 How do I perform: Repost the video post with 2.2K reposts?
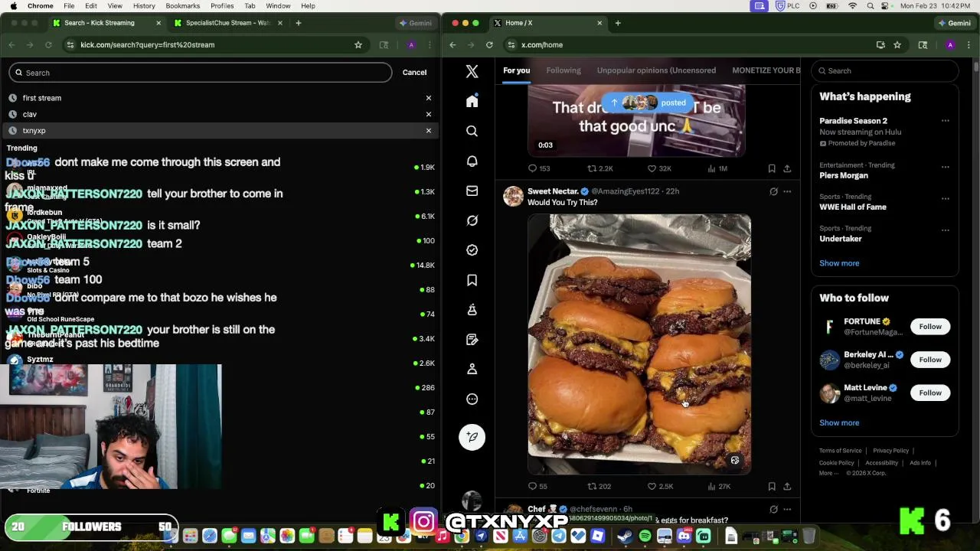[x=599, y=168]
